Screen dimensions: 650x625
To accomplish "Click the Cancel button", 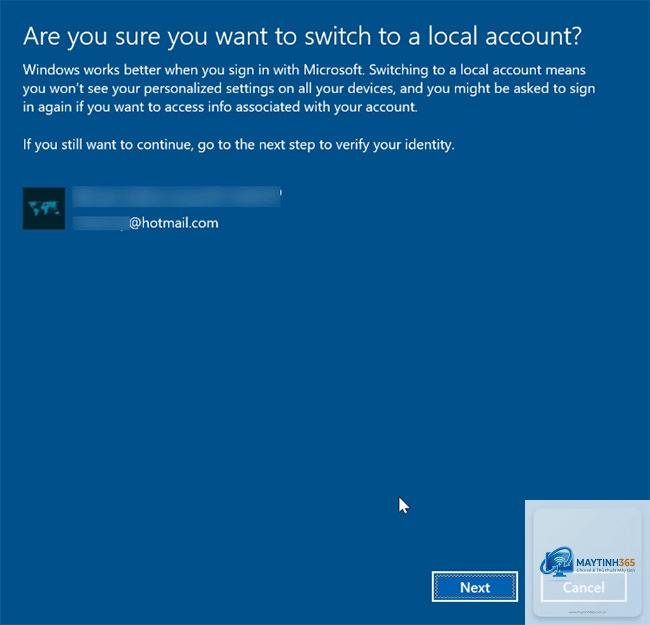I will tap(583, 587).
